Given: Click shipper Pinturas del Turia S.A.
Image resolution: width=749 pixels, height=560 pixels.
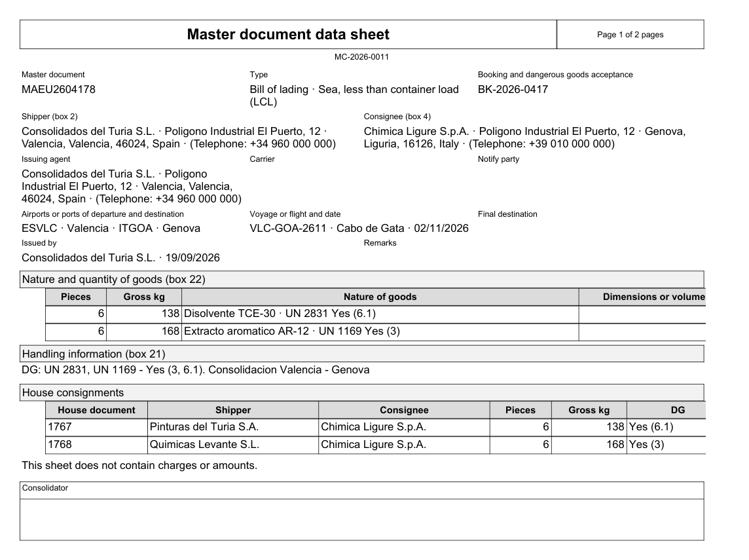Looking at the screenshot, I should [x=232, y=427].
